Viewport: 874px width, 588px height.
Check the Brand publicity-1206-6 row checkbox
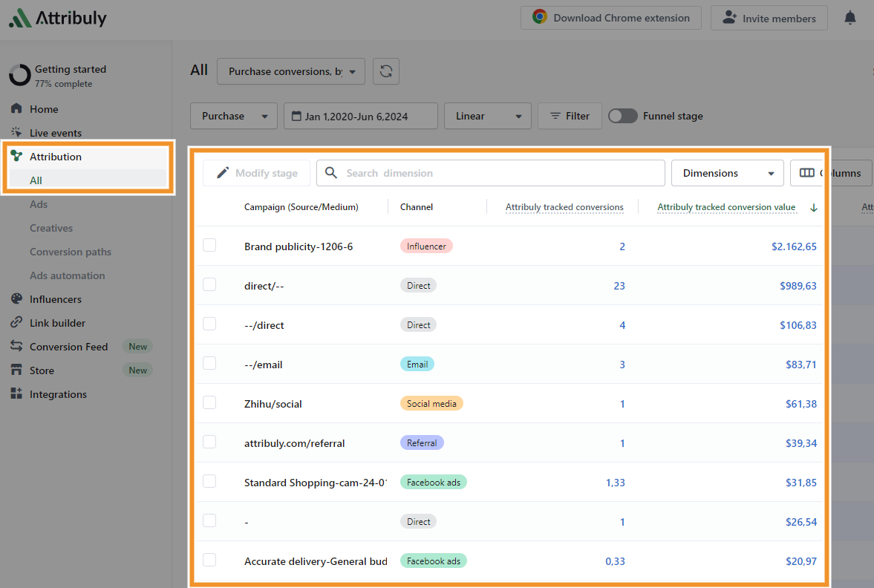pos(209,245)
